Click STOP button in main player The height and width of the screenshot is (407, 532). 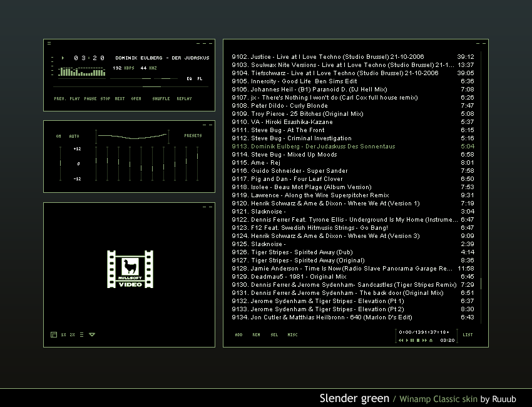point(105,99)
